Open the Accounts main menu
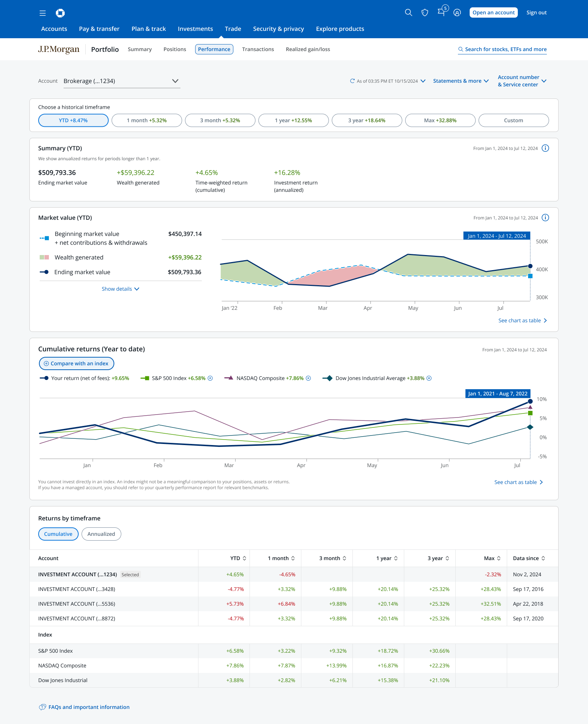 54,29
